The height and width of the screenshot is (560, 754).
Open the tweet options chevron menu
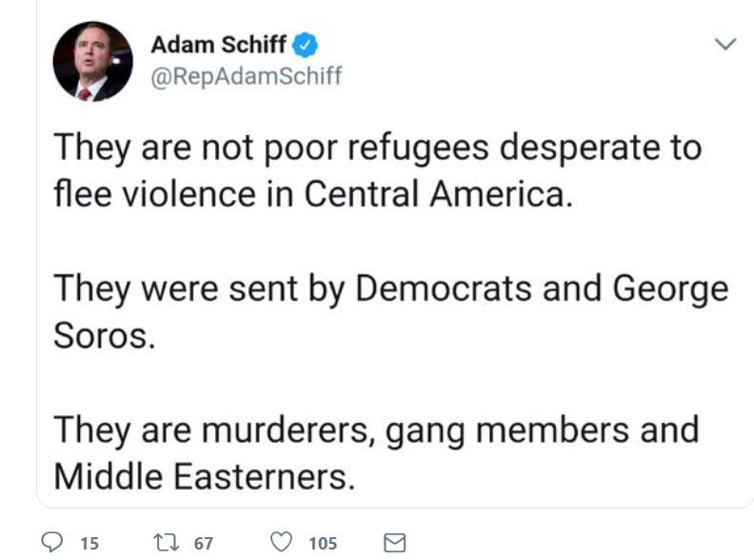725,44
